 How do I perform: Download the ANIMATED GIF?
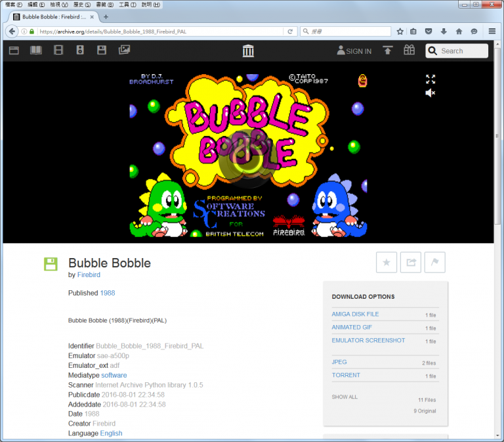click(352, 327)
